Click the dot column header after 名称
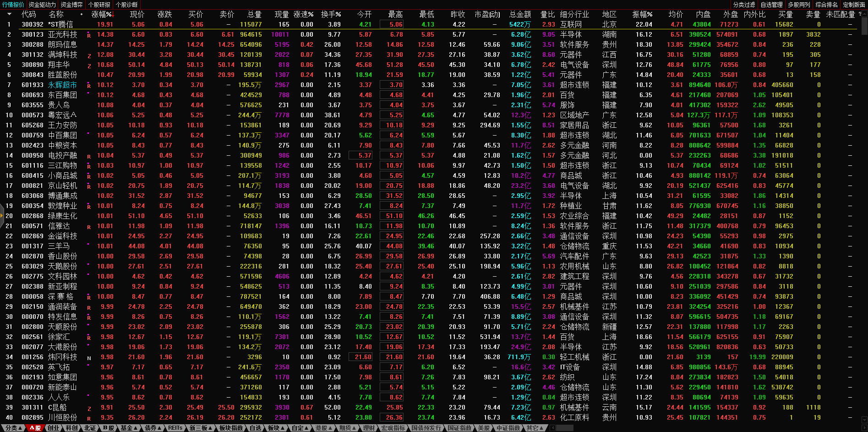Image resolution: width=868 pixels, height=432 pixels. coord(82,14)
